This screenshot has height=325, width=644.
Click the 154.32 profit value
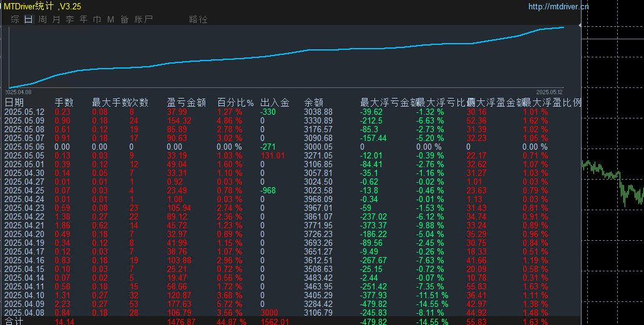179,120
